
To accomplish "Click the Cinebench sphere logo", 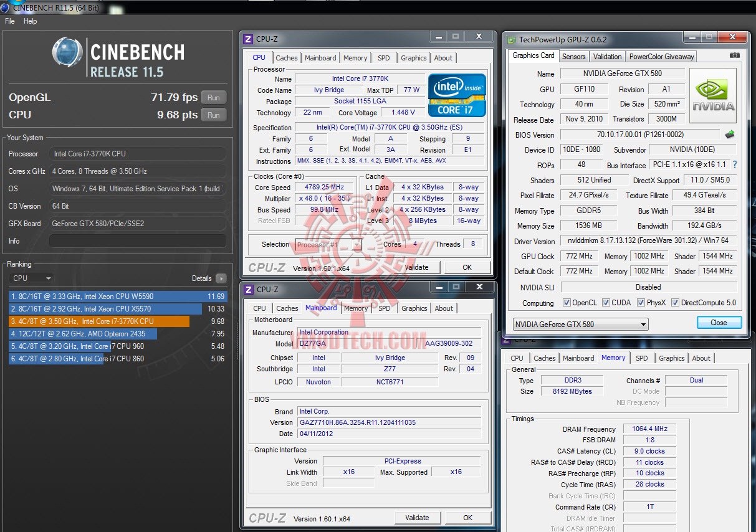I will click(x=69, y=52).
